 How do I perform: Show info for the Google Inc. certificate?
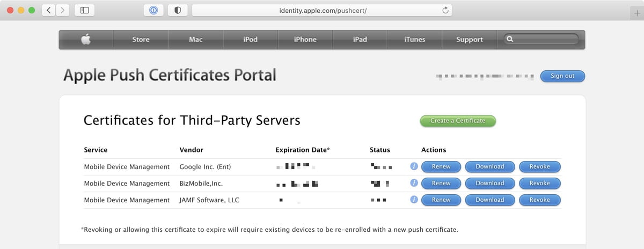point(414,166)
